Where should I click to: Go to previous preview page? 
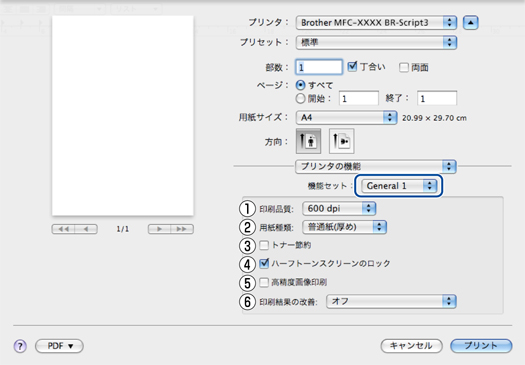point(86,229)
